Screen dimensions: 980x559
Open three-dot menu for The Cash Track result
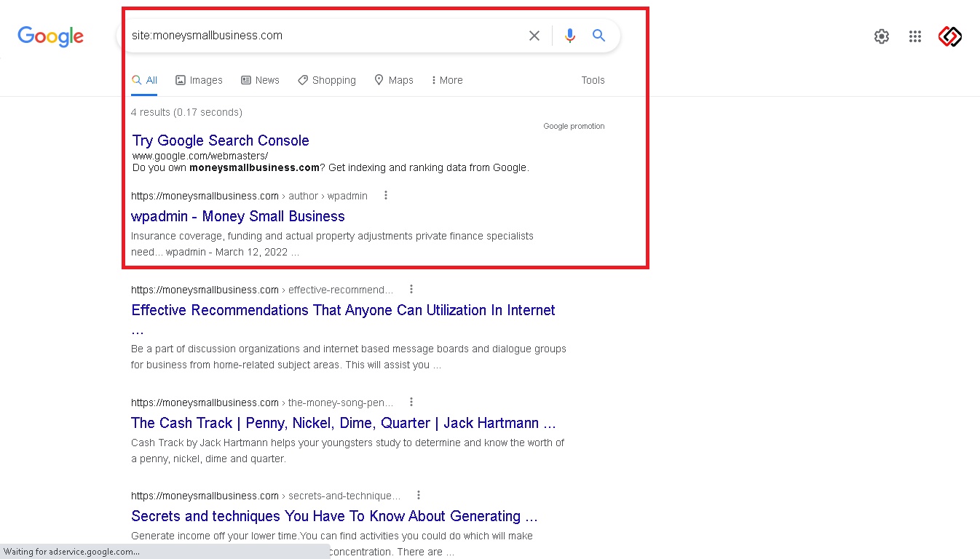tap(411, 402)
